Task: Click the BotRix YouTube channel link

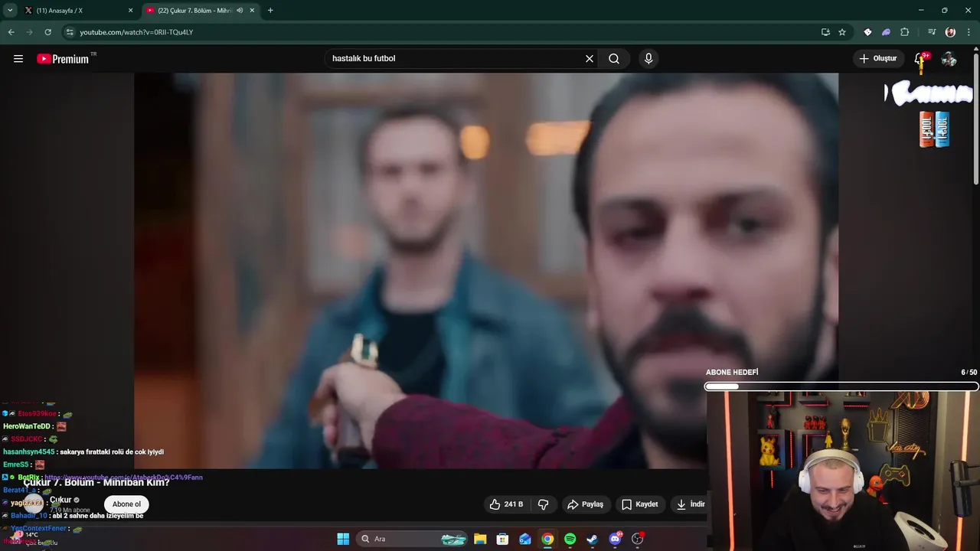Action: (123, 478)
